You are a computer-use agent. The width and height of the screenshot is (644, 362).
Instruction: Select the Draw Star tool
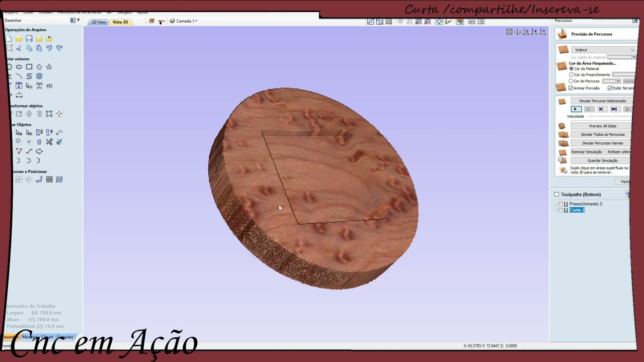click(x=49, y=67)
